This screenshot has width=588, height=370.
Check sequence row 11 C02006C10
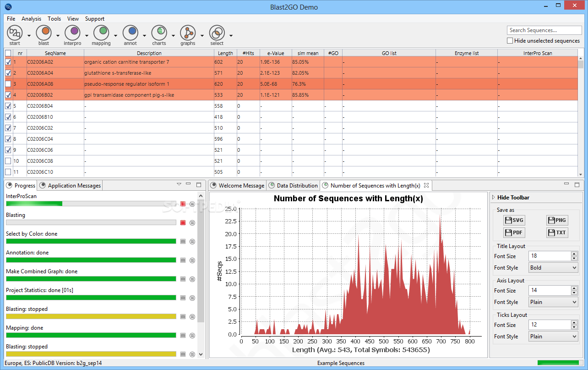coord(8,172)
